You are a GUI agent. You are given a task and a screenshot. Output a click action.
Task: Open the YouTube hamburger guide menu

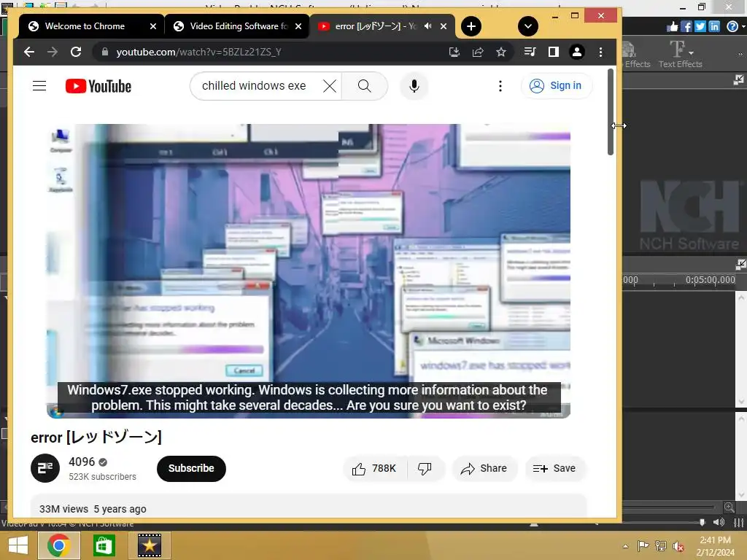(39, 86)
